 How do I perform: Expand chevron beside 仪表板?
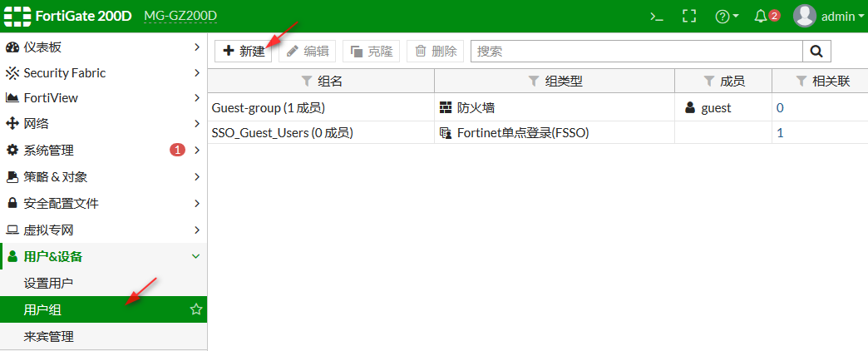(x=196, y=47)
